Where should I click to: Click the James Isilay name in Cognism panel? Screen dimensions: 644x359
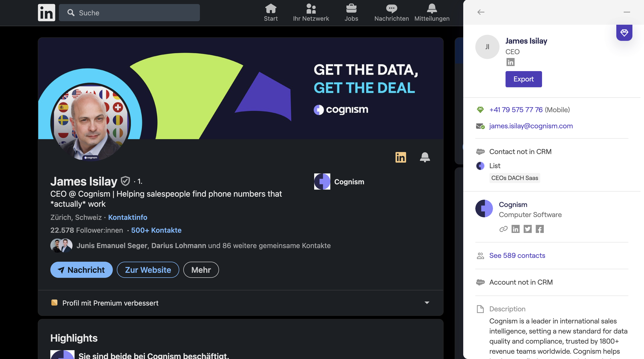point(526,41)
